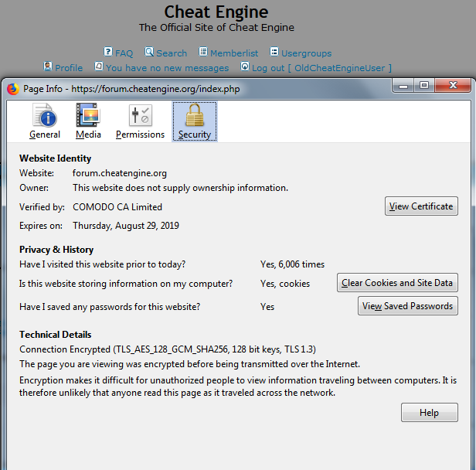This screenshot has width=476, height=470.
Task: Click the Page Info title bar URL
Action: click(x=155, y=89)
